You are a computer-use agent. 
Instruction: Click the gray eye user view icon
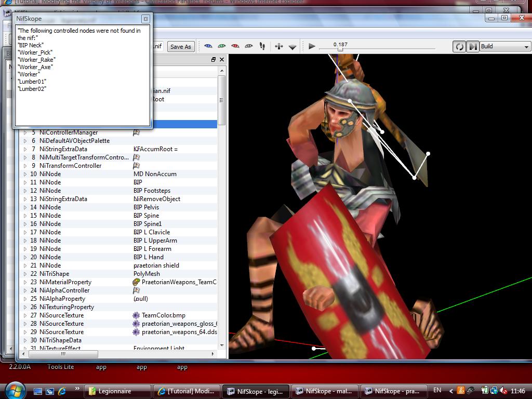pyautogui.click(x=249, y=46)
